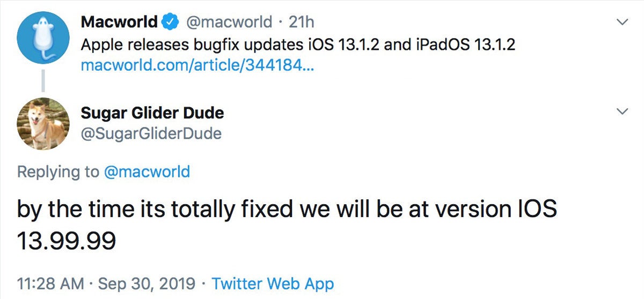
Task: View the Shiba dog profile picture
Action: (x=43, y=124)
